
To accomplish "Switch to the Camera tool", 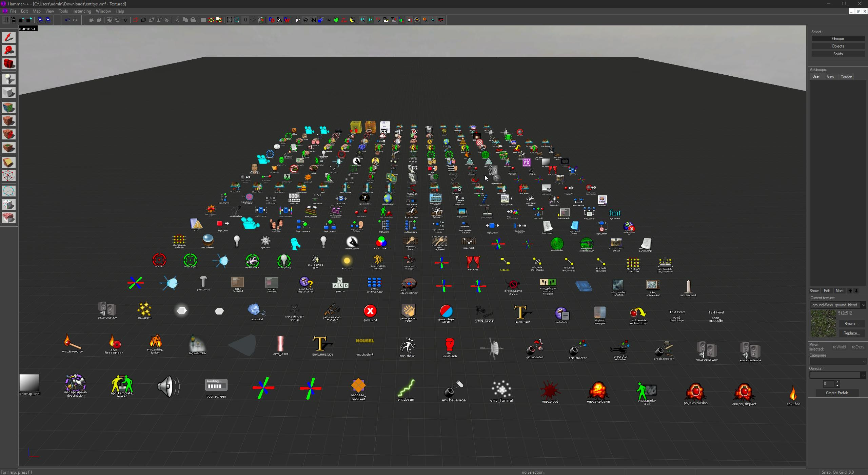I will click(8, 64).
